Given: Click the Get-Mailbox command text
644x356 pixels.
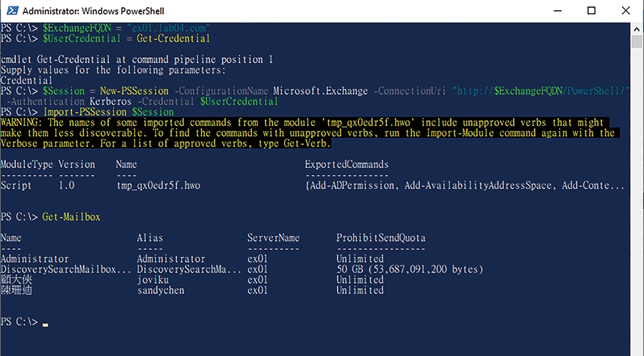Looking at the screenshot, I should 71,217.
